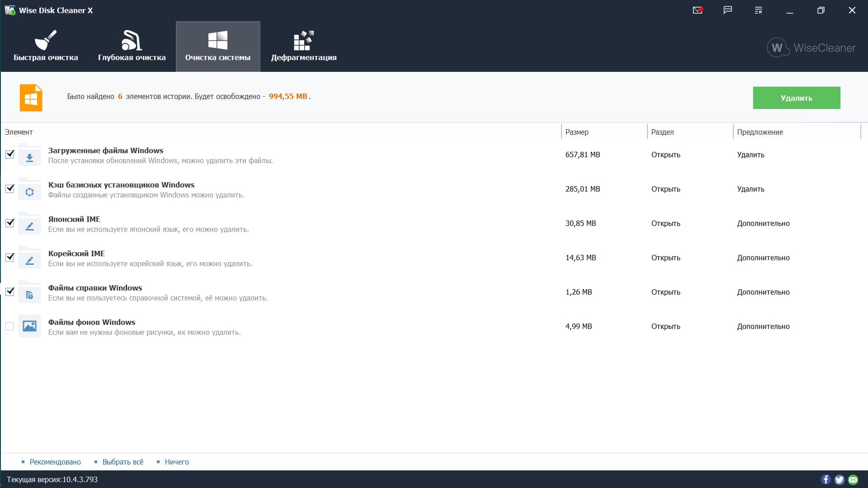Click the Facebook icon in status bar
Screen dimensions: 868x488
coord(826,479)
